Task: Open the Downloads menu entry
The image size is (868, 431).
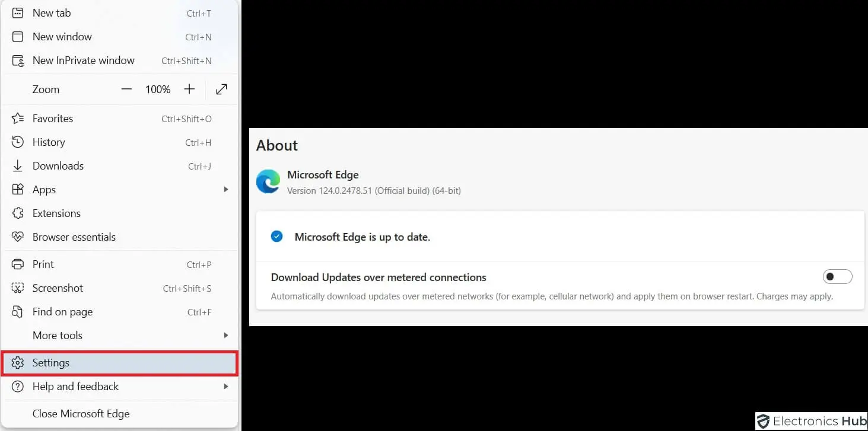Action: (x=119, y=166)
